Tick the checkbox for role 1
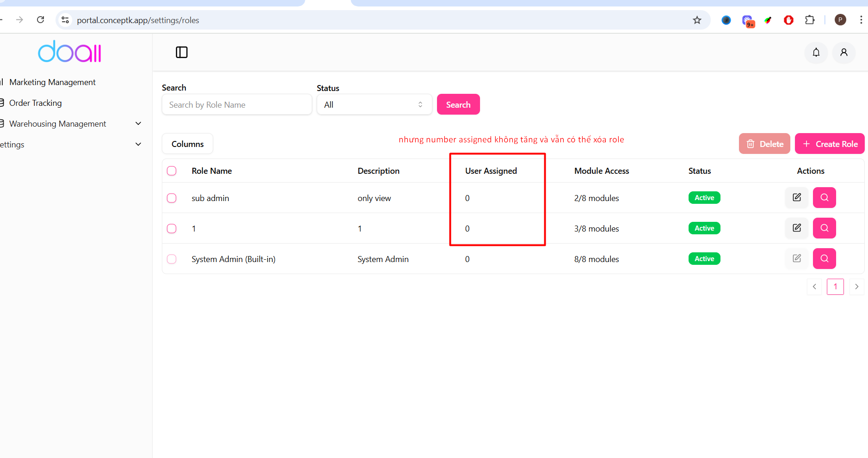Image resolution: width=868 pixels, height=458 pixels. click(x=172, y=228)
